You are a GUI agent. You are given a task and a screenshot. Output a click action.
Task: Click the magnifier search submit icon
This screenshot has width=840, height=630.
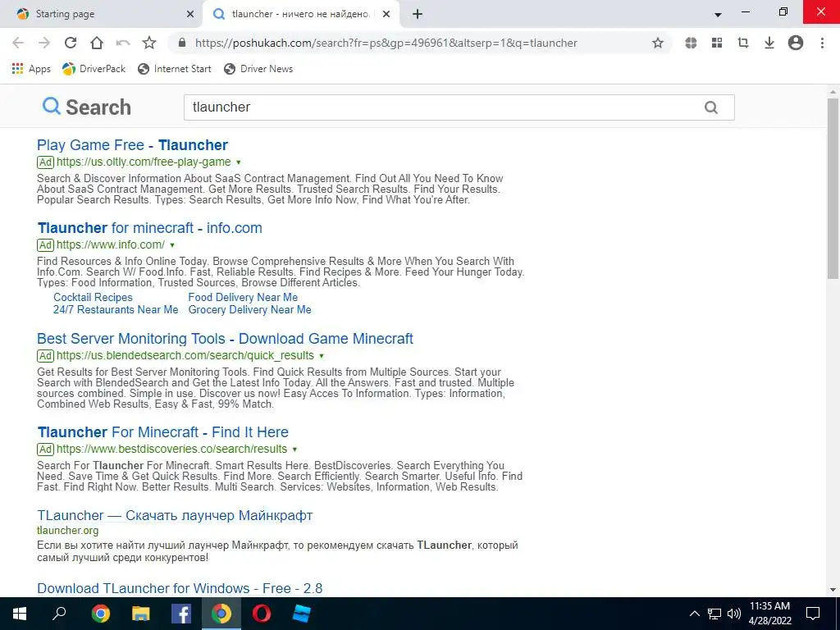click(711, 107)
